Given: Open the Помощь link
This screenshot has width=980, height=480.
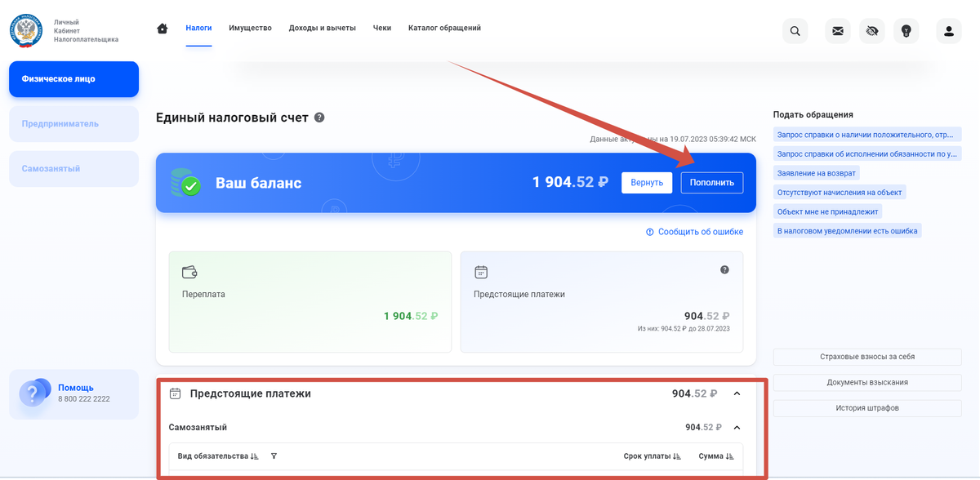Looking at the screenshot, I should pos(76,388).
